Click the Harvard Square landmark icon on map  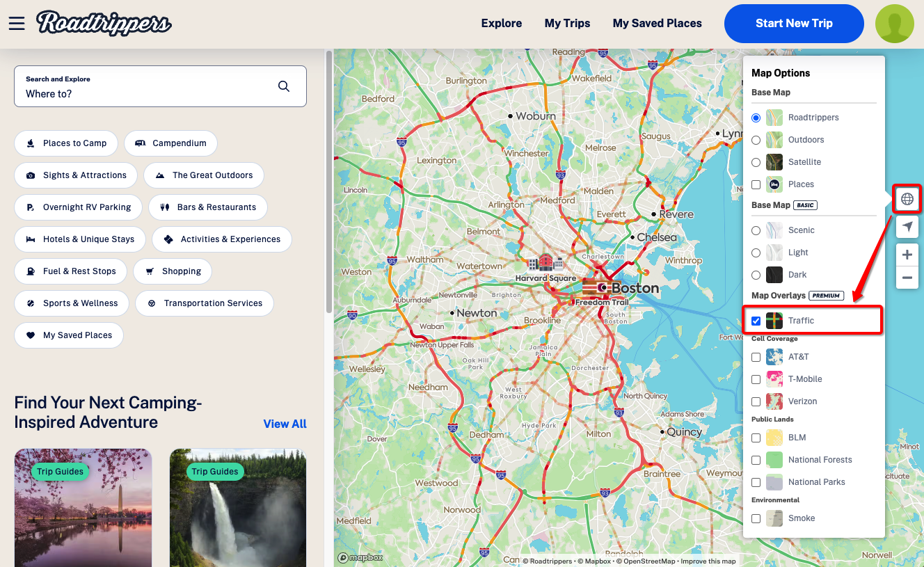pyautogui.click(x=545, y=263)
